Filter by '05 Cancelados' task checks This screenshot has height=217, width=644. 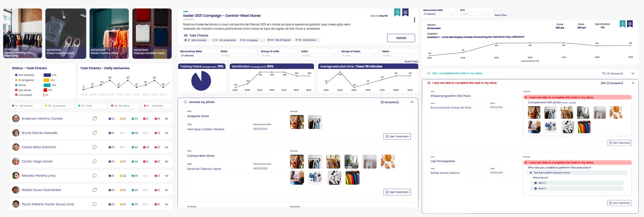(x=307, y=40)
